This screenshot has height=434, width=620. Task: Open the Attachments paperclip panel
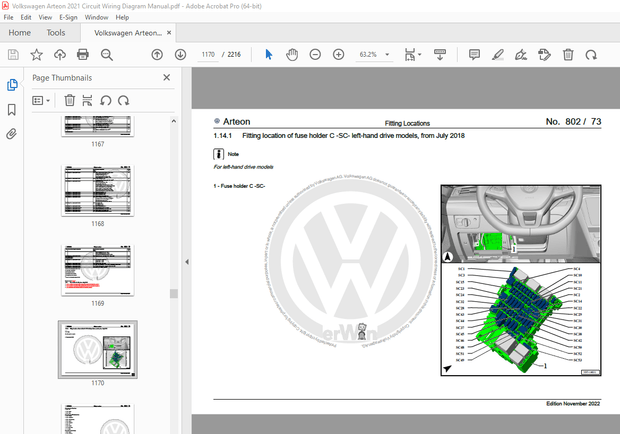click(x=11, y=134)
